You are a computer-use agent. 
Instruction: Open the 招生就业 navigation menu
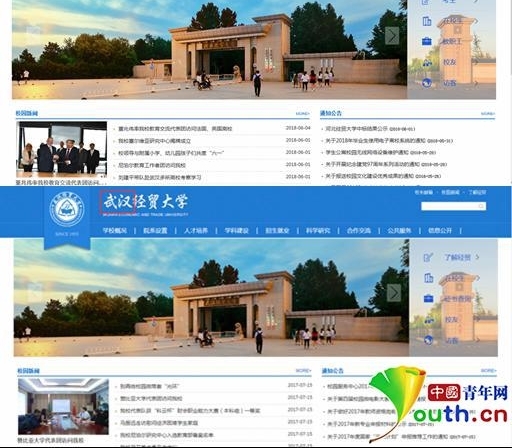pyautogui.click(x=277, y=230)
